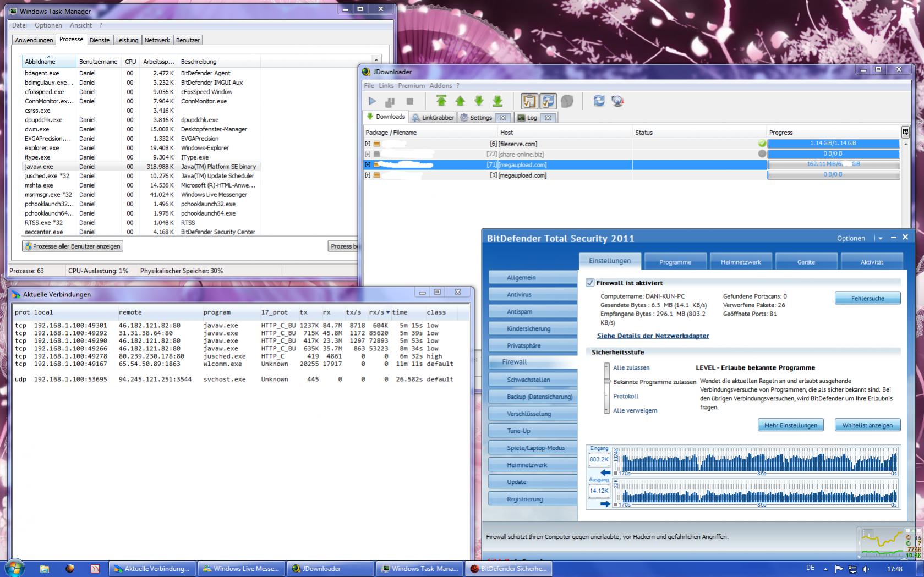Close the Log tab in JDownloader

pos(548,118)
